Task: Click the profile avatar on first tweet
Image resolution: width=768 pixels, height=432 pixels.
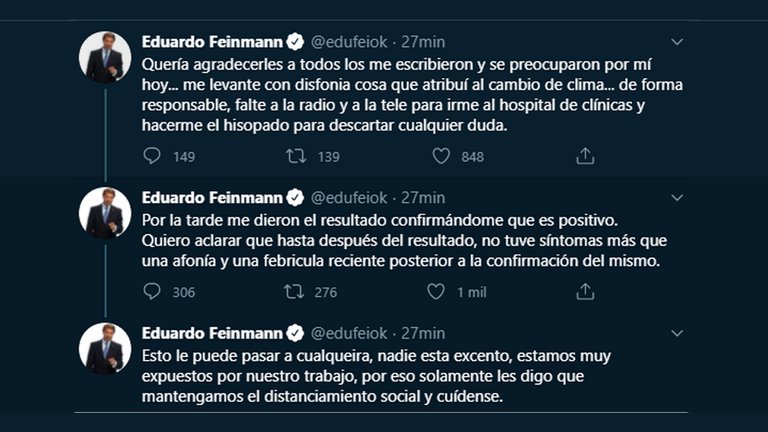Action: coord(105,57)
